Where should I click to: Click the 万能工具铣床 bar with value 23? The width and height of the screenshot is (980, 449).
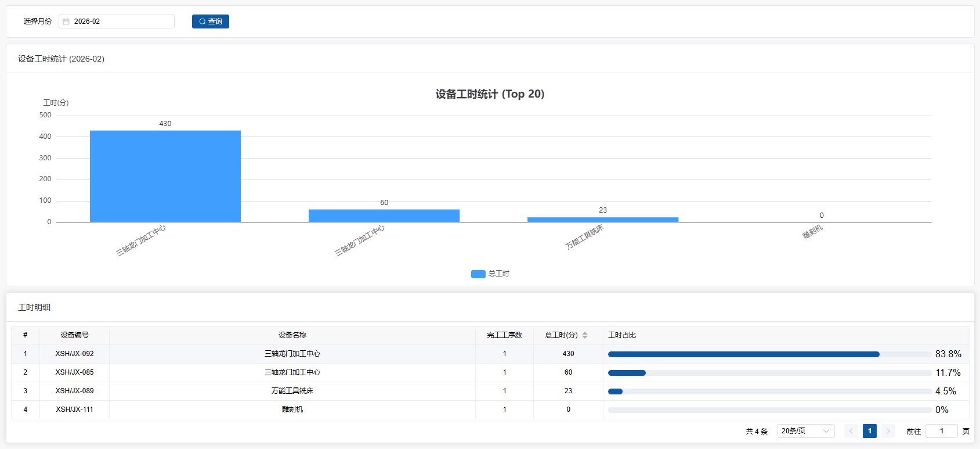tap(603, 220)
